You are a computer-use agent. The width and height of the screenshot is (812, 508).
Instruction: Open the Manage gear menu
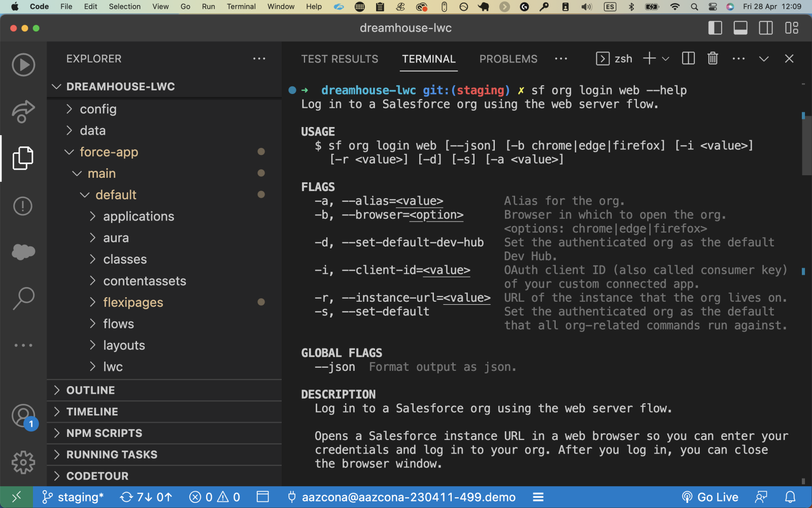coord(23,462)
